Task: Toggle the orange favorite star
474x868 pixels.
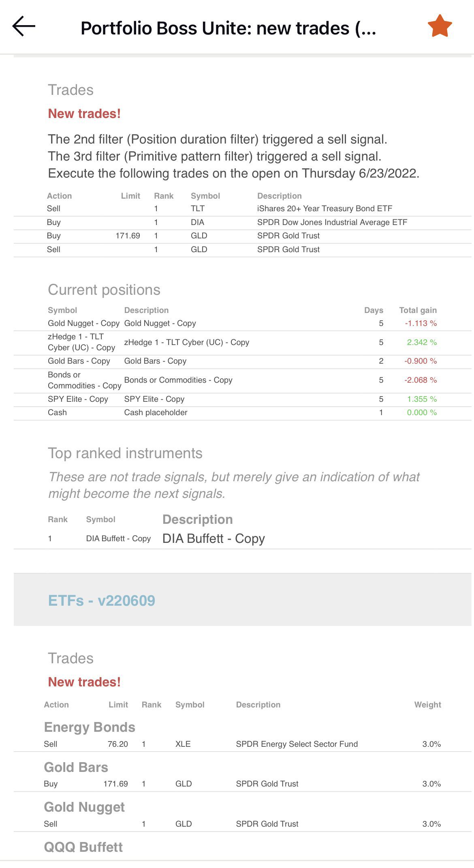Action: tap(440, 26)
